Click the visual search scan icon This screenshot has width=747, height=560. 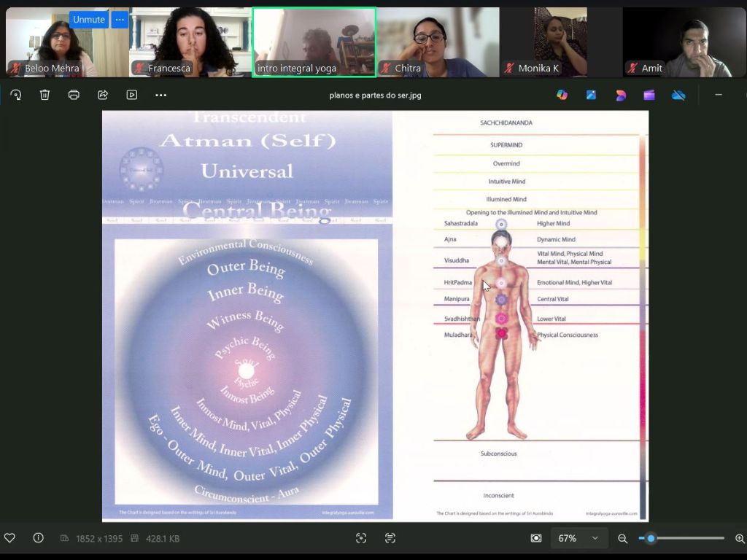361,538
